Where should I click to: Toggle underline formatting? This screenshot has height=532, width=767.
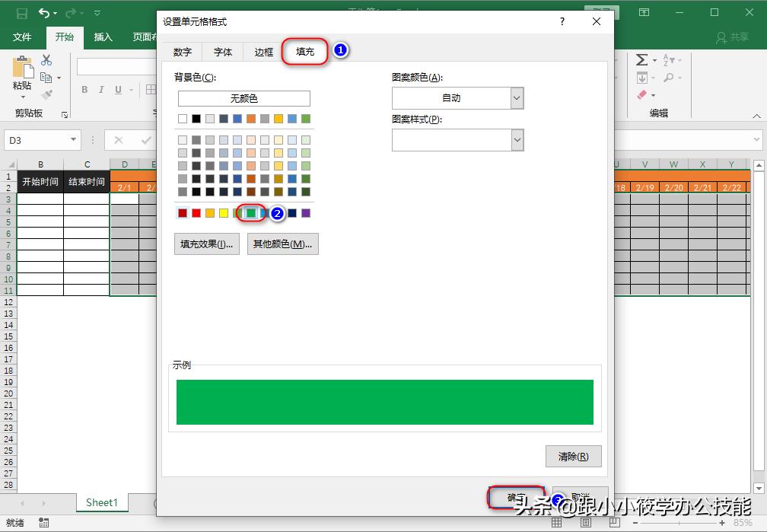point(119,89)
